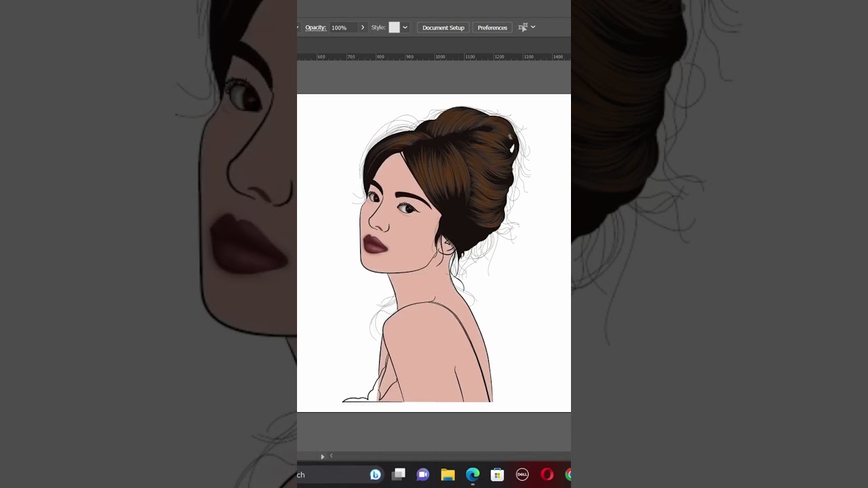
Task: Open the Style dropdown arrow
Action: [x=405, y=28]
